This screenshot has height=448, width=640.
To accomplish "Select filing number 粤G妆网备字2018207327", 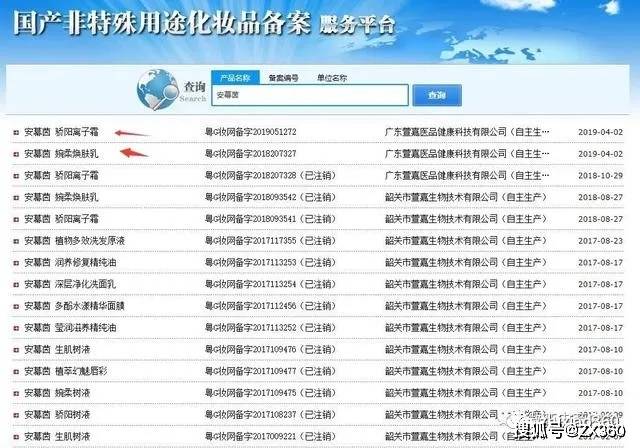I will (x=251, y=154).
